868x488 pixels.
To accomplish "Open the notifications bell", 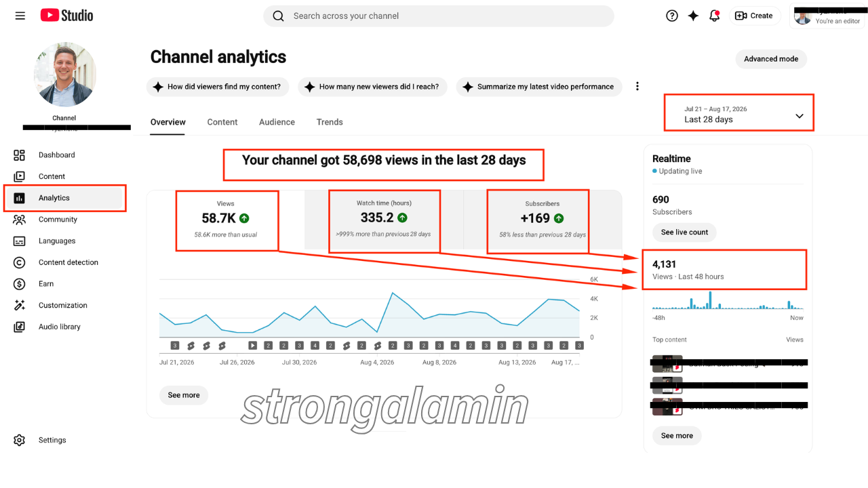I will (x=714, y=16).
